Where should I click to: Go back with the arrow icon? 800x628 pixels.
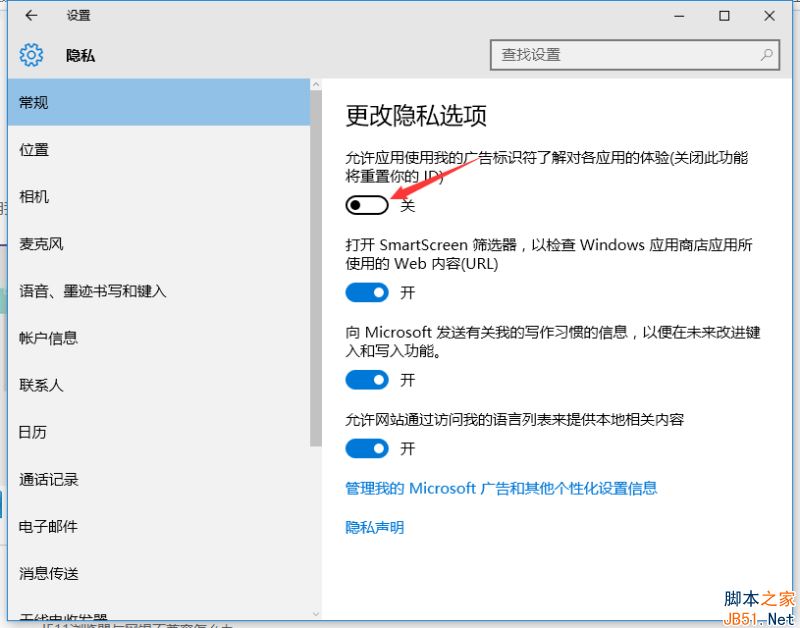(x=31, y=15)
